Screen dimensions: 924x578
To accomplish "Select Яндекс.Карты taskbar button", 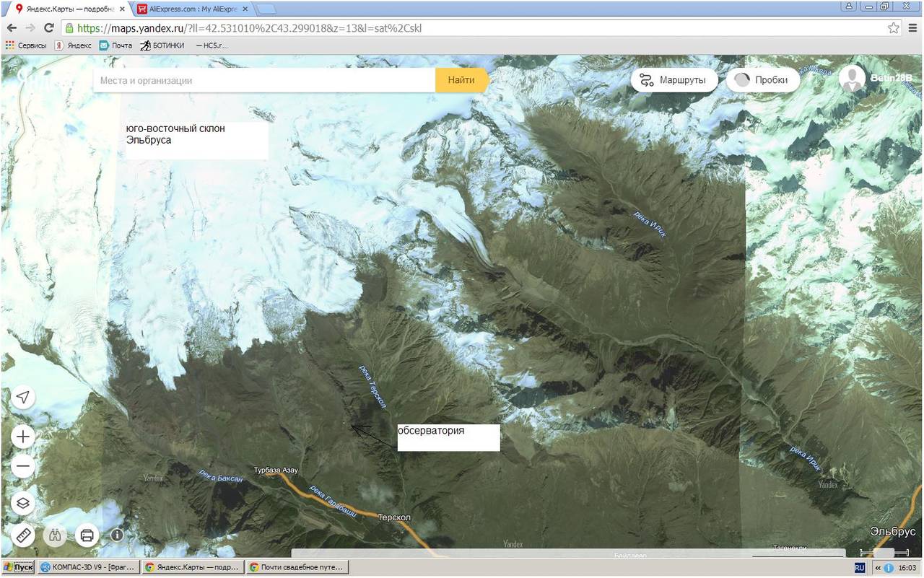I will click(x=193, y=567).
